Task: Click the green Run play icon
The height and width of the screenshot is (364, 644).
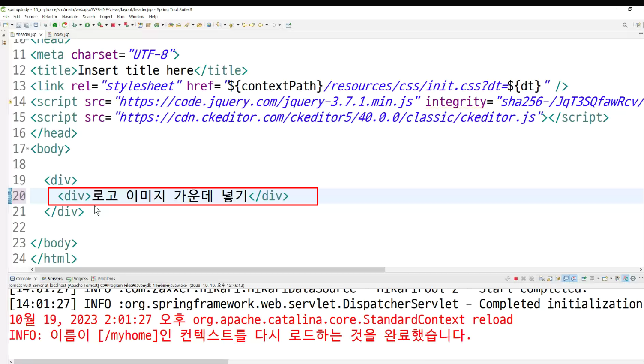Action: tap(87, 25)
